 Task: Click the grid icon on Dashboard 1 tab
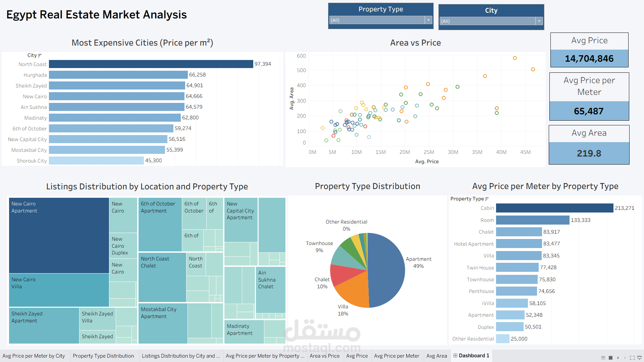pyautogui.click(x=455, y=356)
